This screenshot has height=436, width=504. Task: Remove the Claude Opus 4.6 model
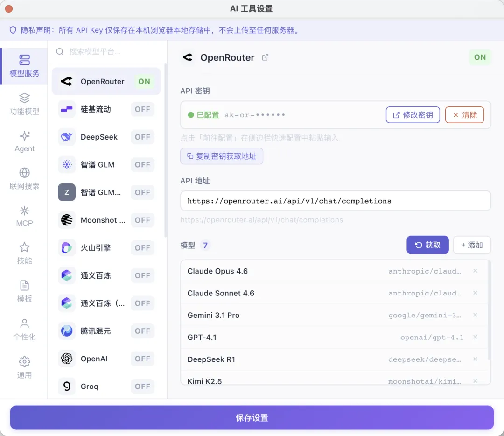pos(475,271)
